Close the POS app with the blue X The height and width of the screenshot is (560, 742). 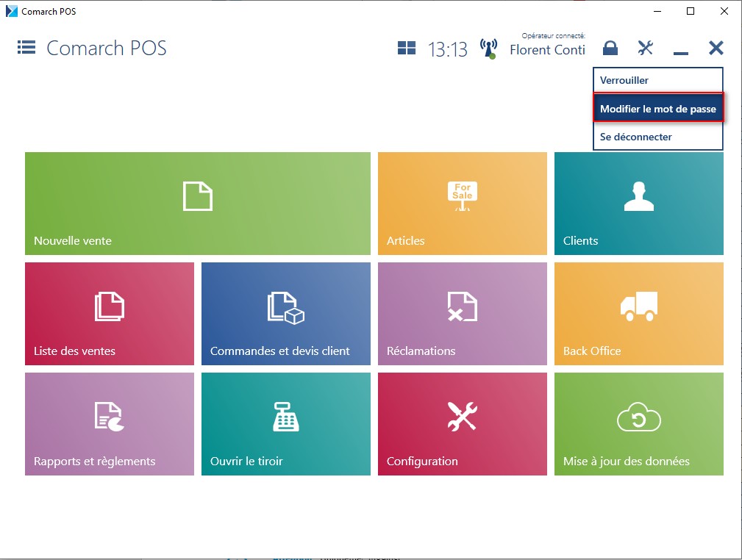coord(716,48)
